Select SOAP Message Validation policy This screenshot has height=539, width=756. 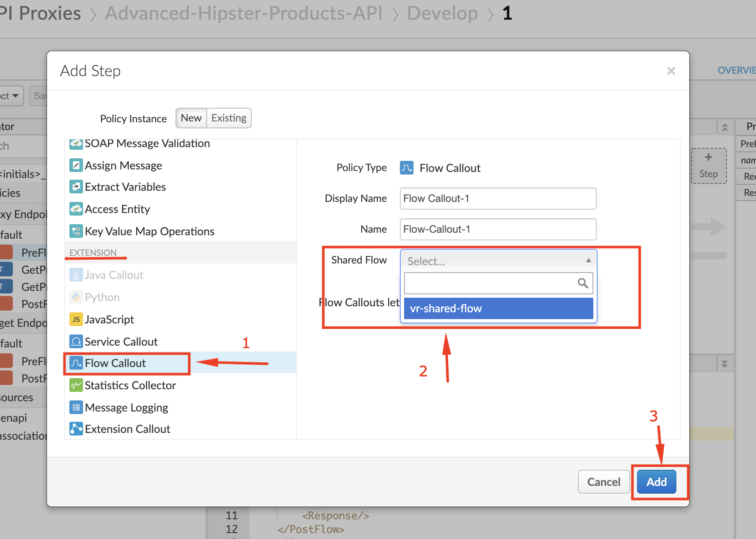click(x=147, y=144)
